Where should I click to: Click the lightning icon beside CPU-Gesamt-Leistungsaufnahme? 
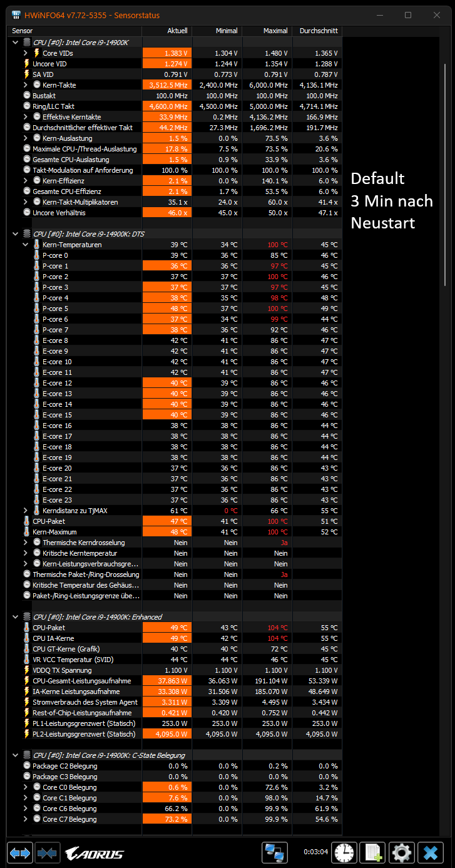(26, 681)
